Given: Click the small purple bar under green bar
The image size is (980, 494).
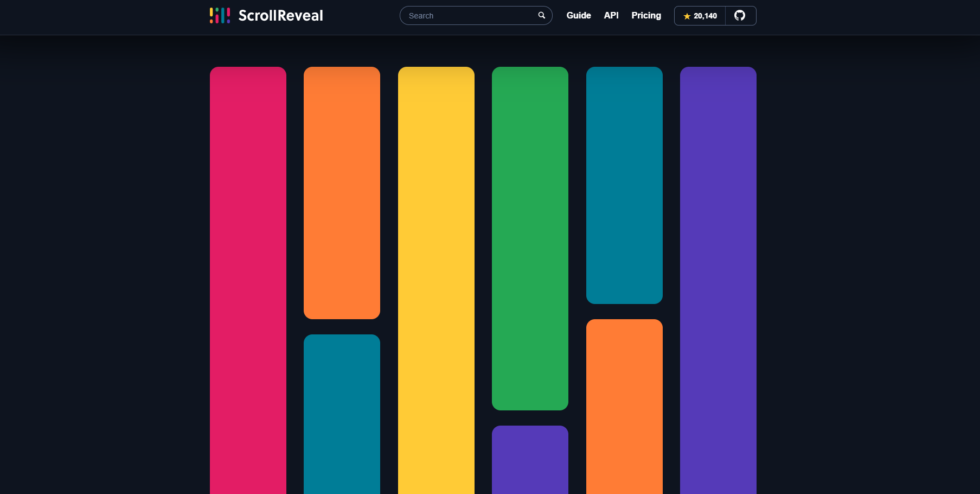Looking at the screenshot, I should tap(530, 460).
